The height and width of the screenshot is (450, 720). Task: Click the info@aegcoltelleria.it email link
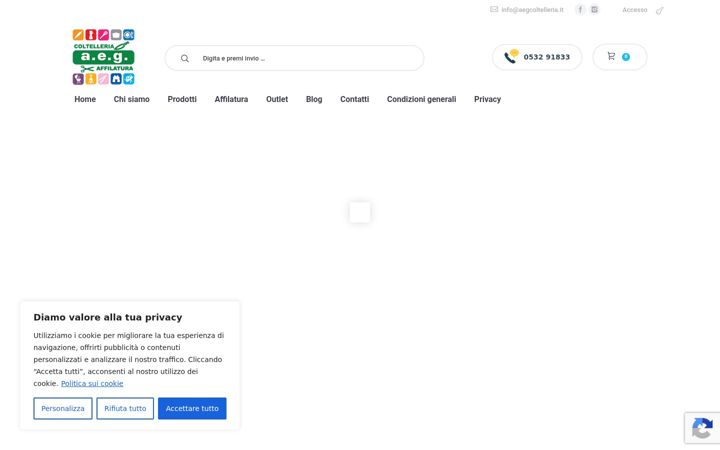[x=532, y=10]
